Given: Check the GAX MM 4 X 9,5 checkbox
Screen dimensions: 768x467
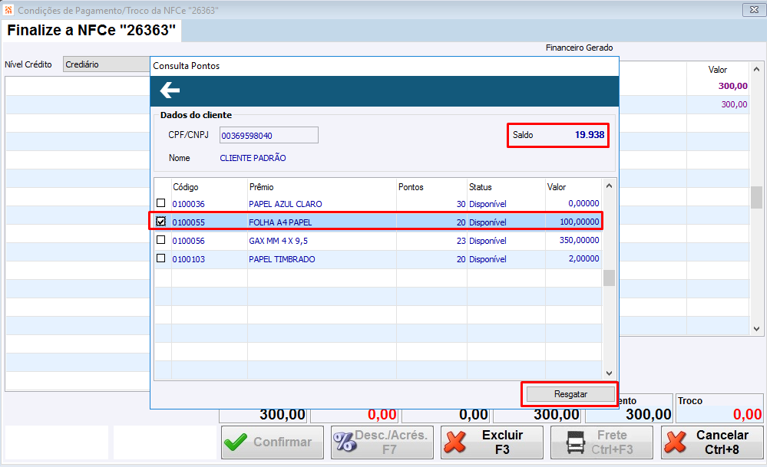Looking at the screenshot, I should pyautogui.click(x=161, y=240).
